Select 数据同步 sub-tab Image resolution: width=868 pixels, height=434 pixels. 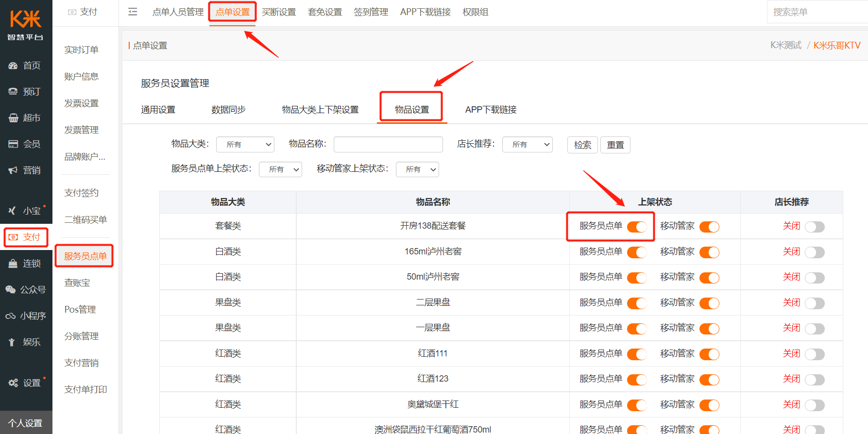229,110
